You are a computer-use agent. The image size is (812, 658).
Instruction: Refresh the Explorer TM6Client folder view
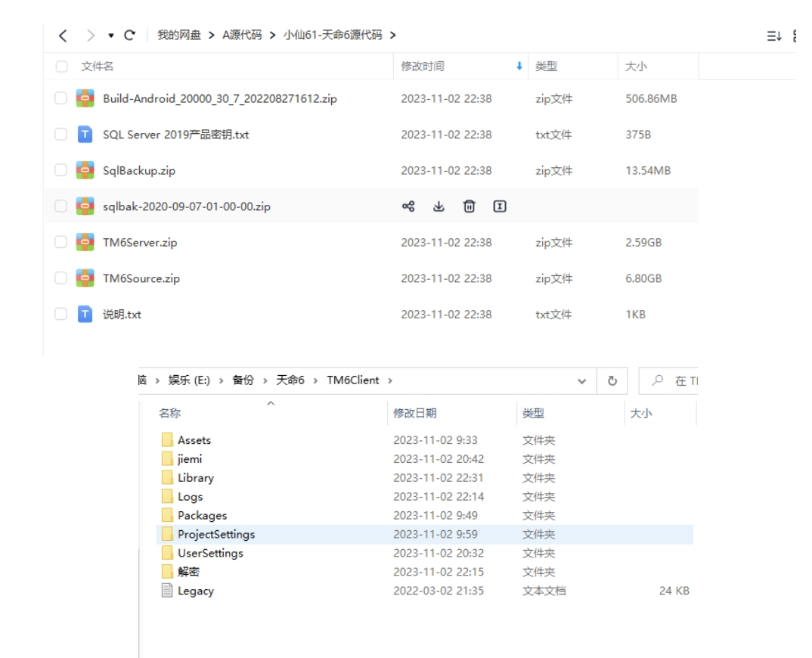tap(612, 381)
